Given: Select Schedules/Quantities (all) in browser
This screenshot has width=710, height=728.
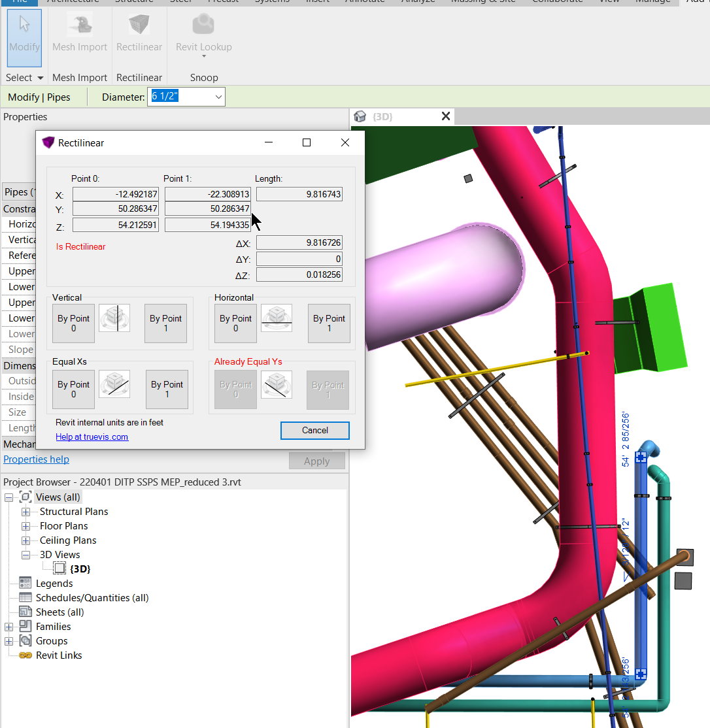Looking at the screenshot, I should click(92, 597).
